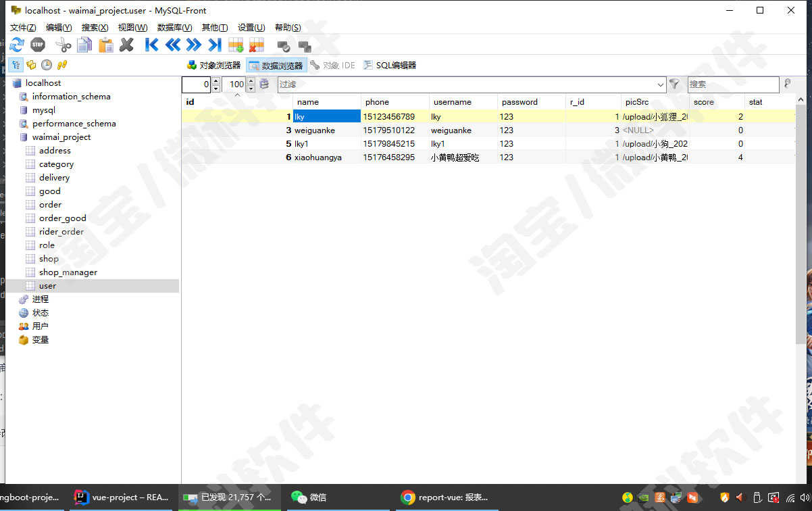The height and width of the screenshot is (511, 812).
Task: Switch to 数据浏览器 view
Action: tap(276, 65)
